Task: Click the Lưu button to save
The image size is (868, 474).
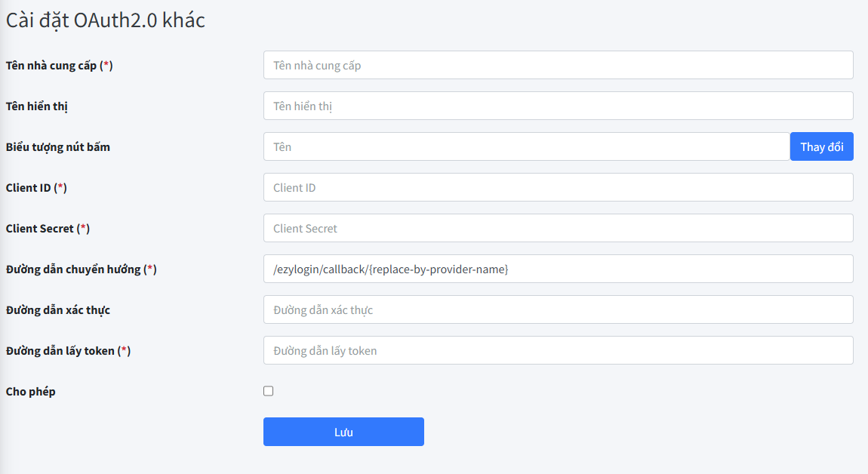Action: [343, 432]
